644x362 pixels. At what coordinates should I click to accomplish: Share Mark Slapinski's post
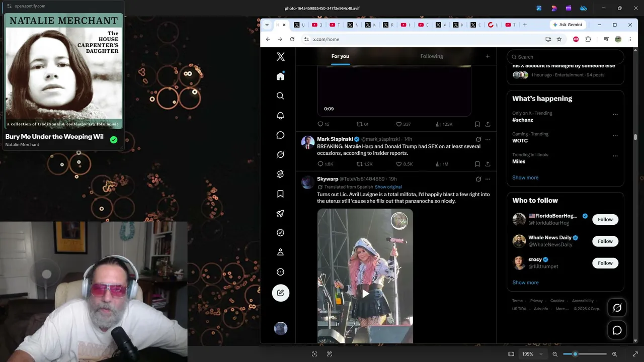pos(488,164)
